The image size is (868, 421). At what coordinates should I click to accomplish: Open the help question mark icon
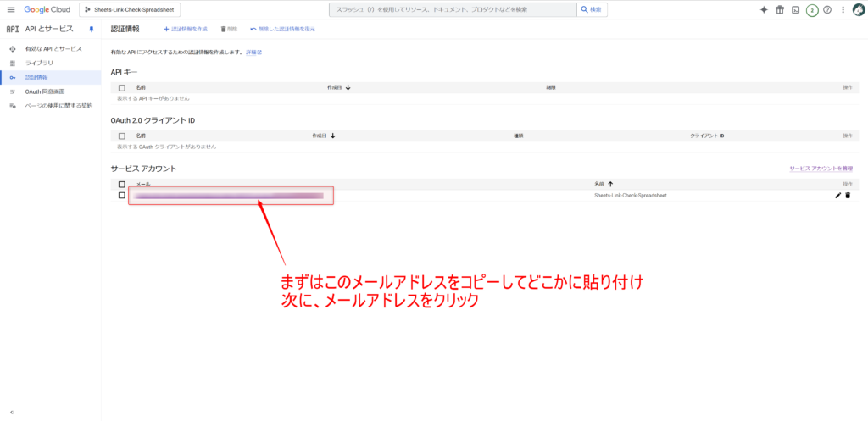827,9
